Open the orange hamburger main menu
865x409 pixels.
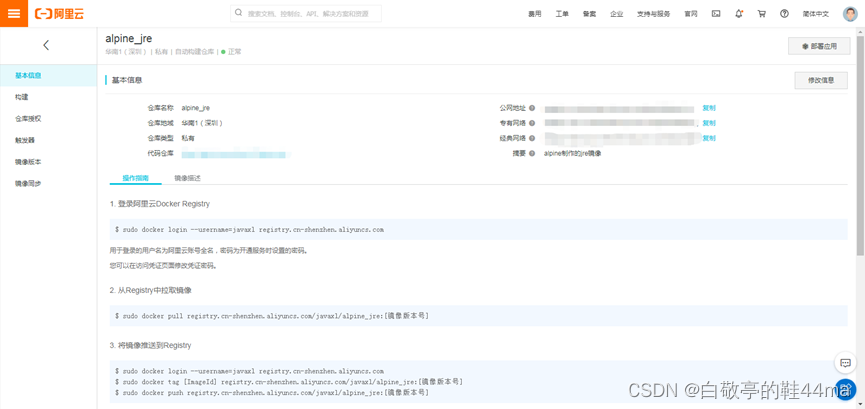(x=14, y=13)
